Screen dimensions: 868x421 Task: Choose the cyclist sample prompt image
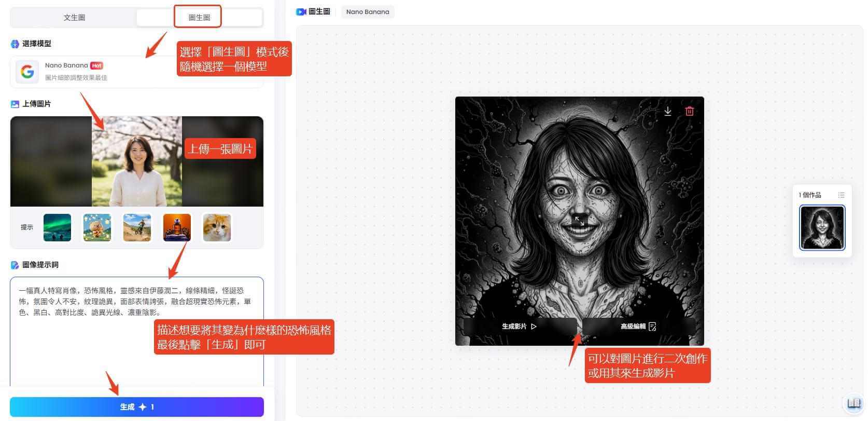137,227
